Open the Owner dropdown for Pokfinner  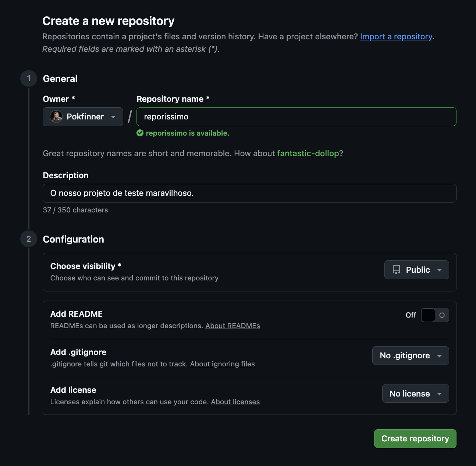[x=83, y=117]
